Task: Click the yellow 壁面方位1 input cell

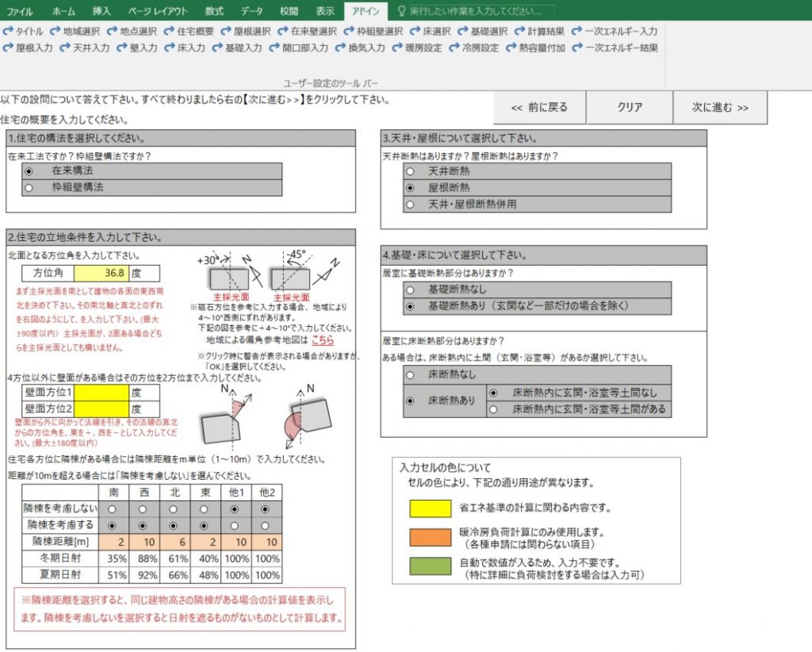Action: (101, 393)
